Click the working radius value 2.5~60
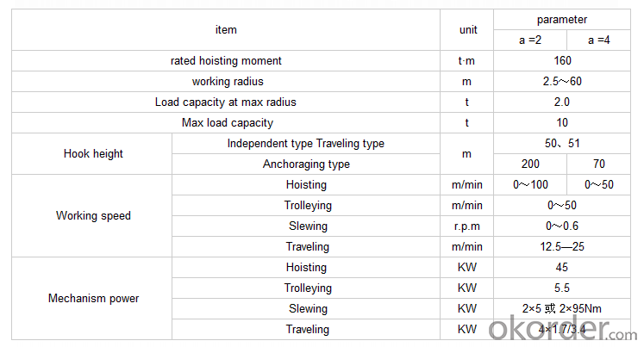Viewport: 644px width, 347px height. click(x=562, y=81)
